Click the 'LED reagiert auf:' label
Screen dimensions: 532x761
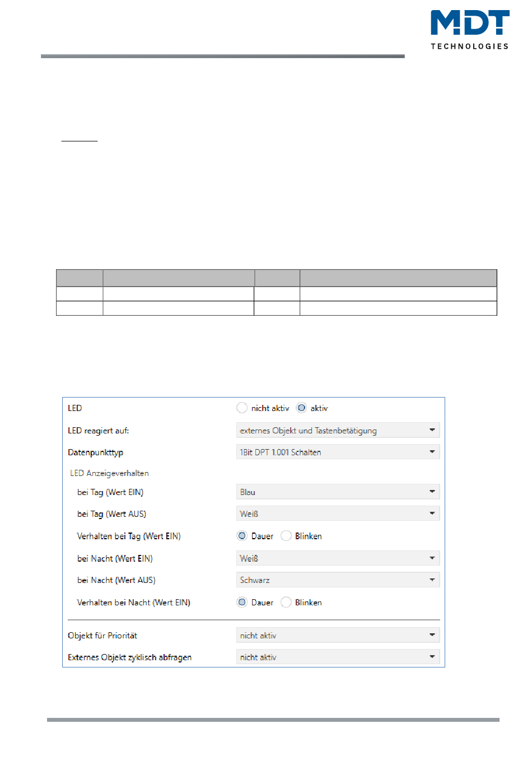99,431
